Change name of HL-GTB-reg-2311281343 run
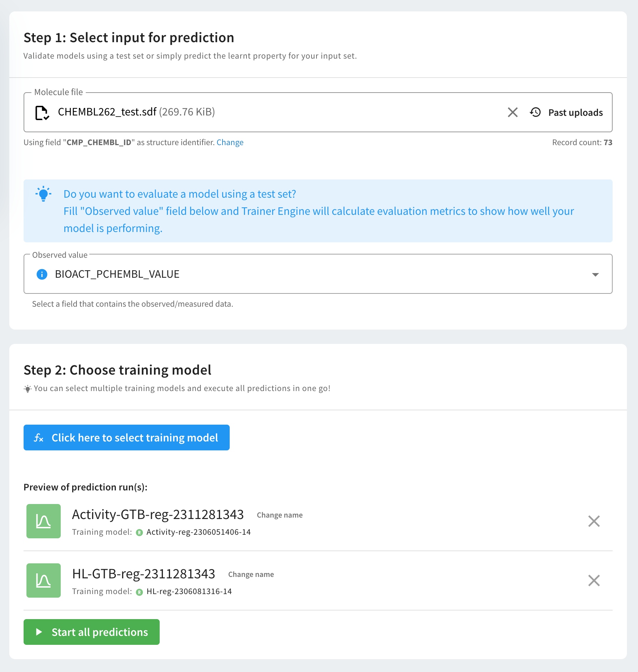Screen dimensions: 638x672 [x=251, y=574]
